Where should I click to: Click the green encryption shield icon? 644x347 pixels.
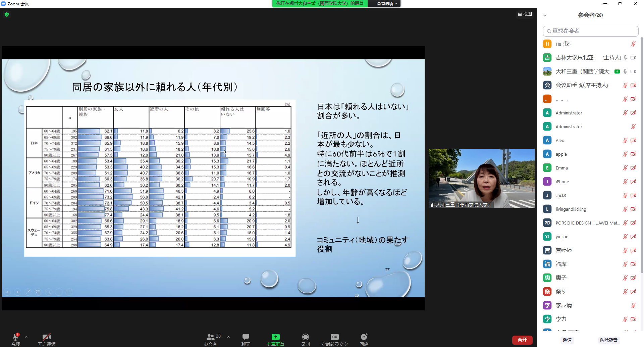(7, 14)
